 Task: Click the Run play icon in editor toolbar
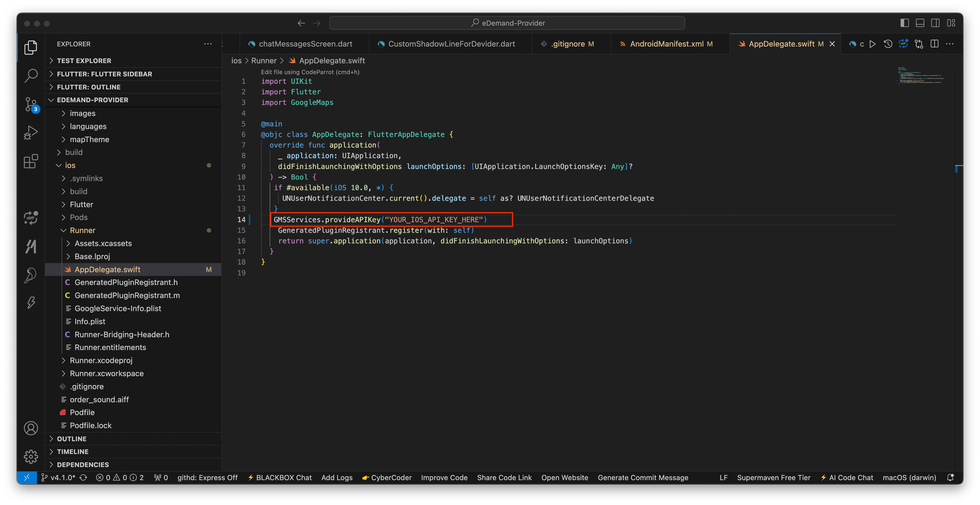(x=872, y=44)
